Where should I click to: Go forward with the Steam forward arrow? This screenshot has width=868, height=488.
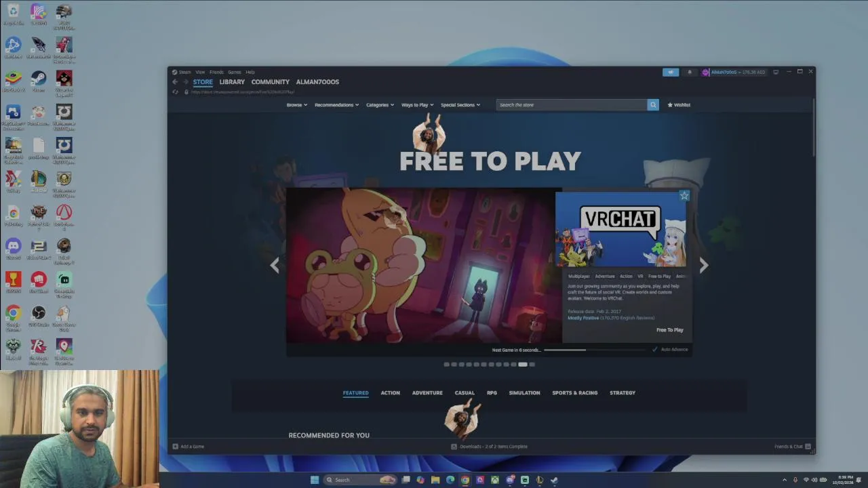[185, 82]
